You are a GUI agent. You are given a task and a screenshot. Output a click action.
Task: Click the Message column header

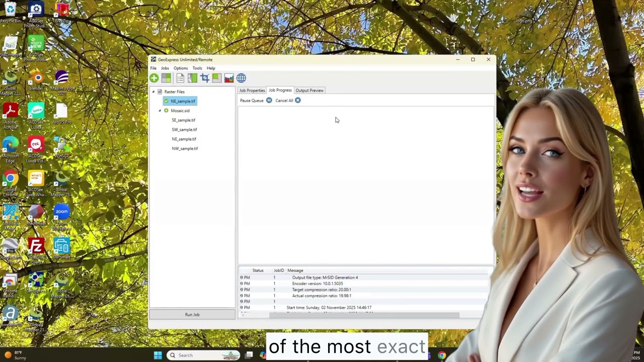tap(295, 270)
